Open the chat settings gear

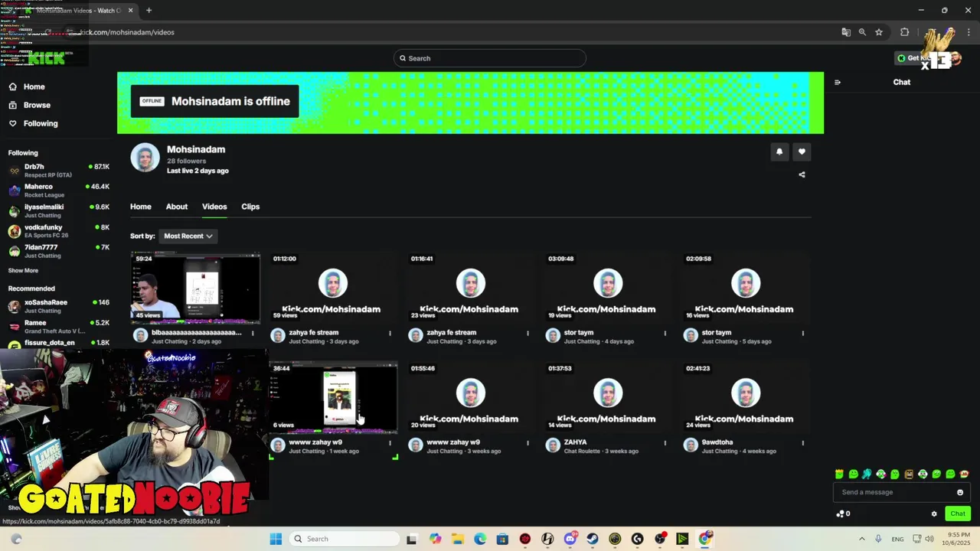(934, 514)
